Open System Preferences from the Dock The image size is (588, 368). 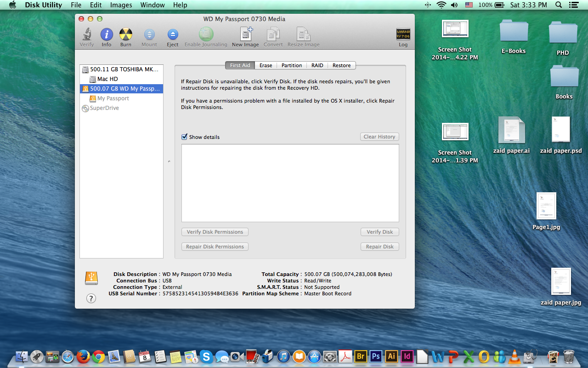pos(330,356)
